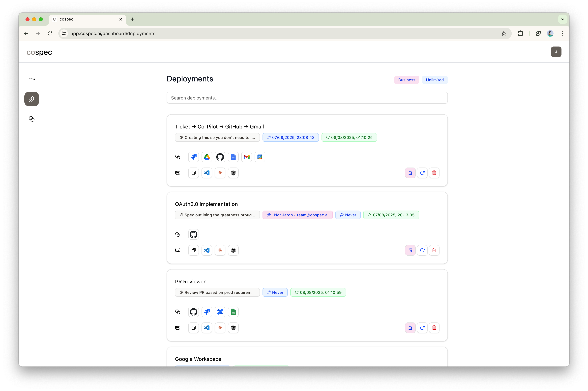Click 'Review PR based on prod' description

(x=217, y=293)
